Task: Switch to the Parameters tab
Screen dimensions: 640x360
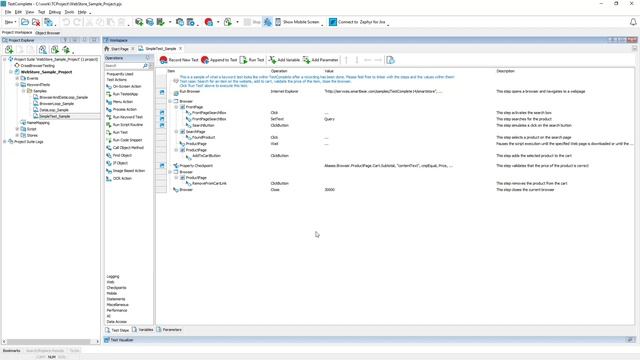Action: (169, 330)
